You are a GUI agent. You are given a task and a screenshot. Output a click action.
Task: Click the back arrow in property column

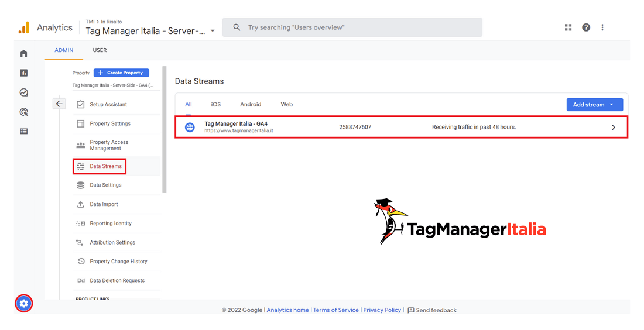(59, 104)
